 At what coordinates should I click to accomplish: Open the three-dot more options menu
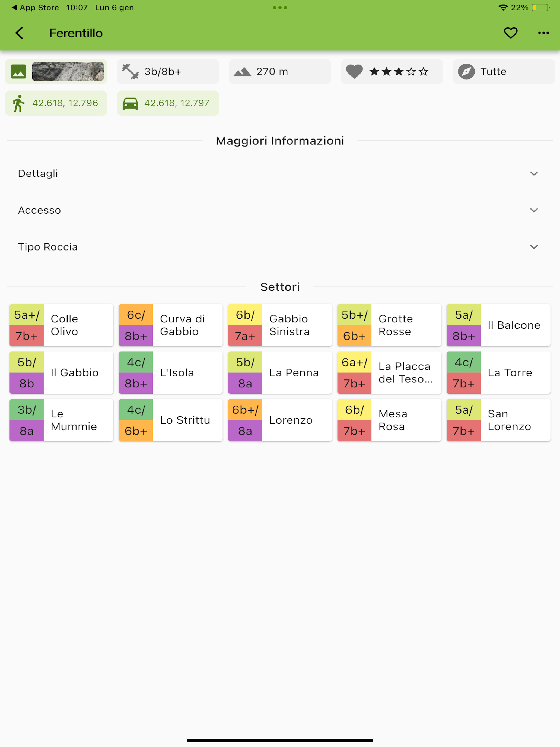point(543,33)
